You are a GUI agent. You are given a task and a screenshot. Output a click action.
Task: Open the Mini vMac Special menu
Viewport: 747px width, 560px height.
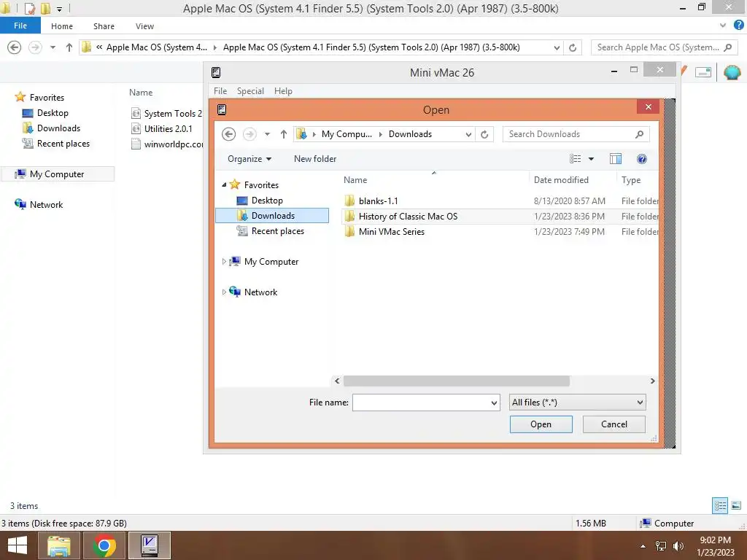[250, 91]
